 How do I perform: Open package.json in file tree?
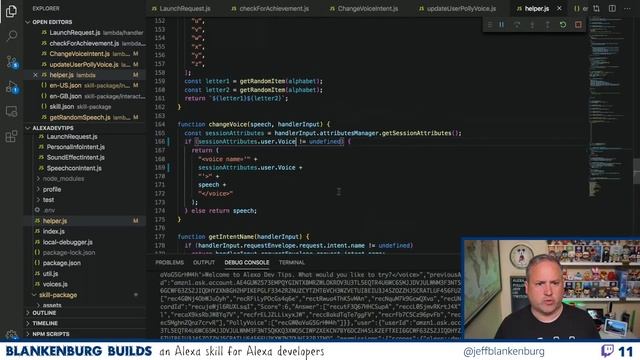click(62, 263)
